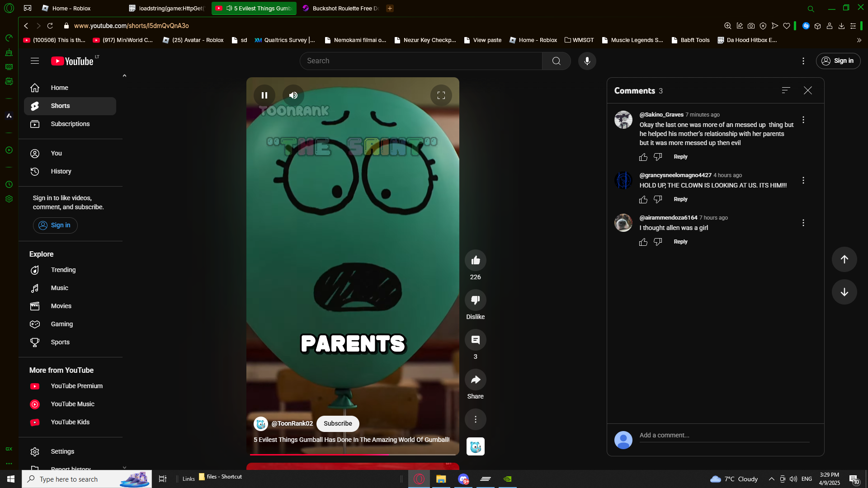Open Gaming in Explore
This screenshot has width=868, height=488.
(x=70, y=324)
